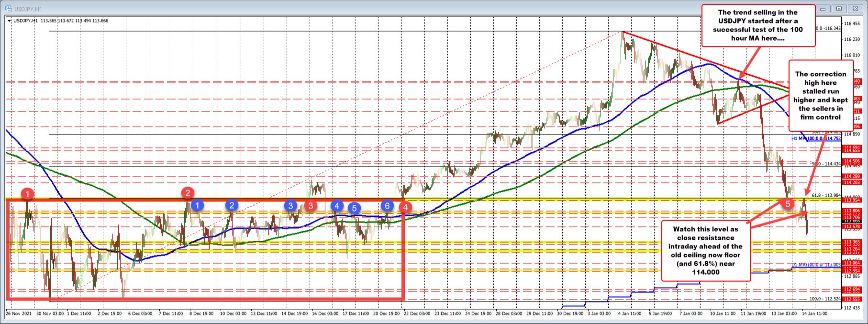The image size is (868, 324).
Task: Click the Fibonacci 0.0 -116.345 label
Action: (828, 28)
